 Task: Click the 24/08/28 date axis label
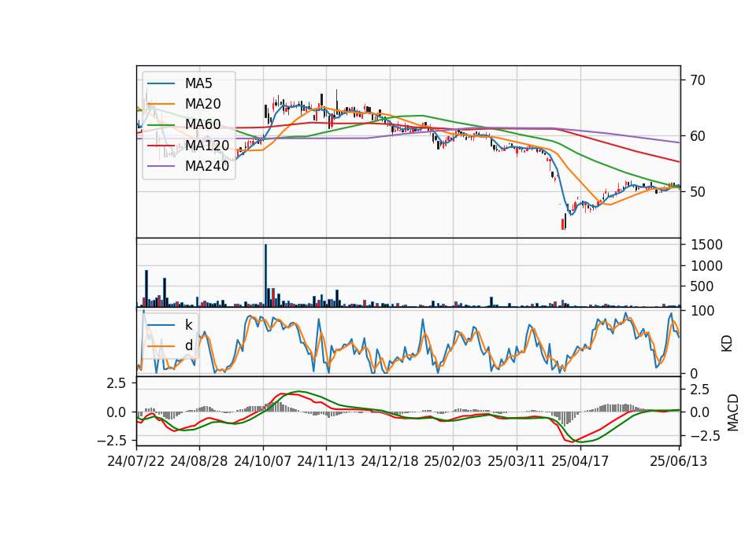[199, 461]
